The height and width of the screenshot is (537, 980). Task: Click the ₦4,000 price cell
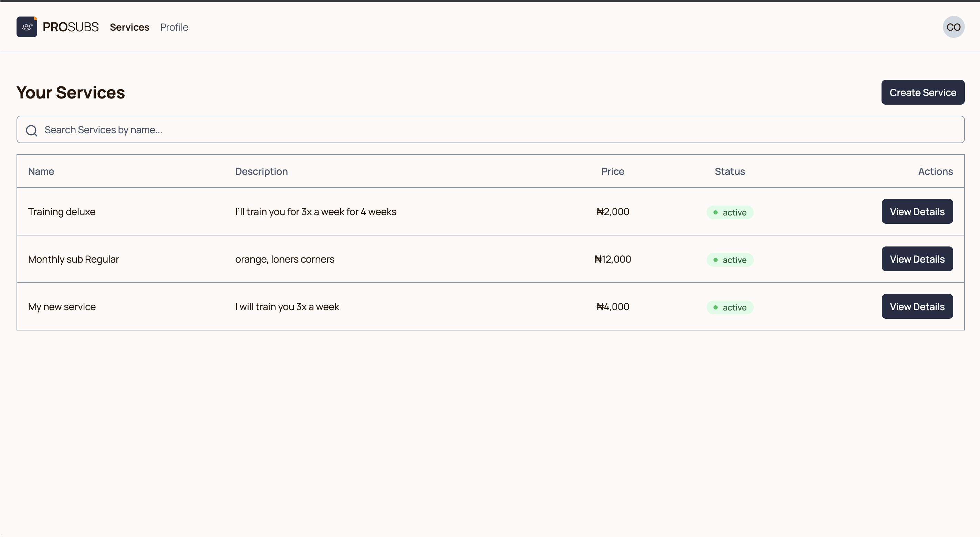click(x=613, y=306)
